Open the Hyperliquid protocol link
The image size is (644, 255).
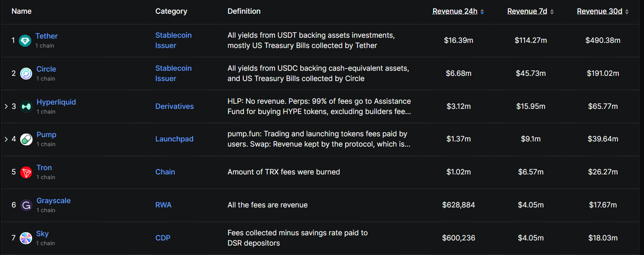point(56,102)
